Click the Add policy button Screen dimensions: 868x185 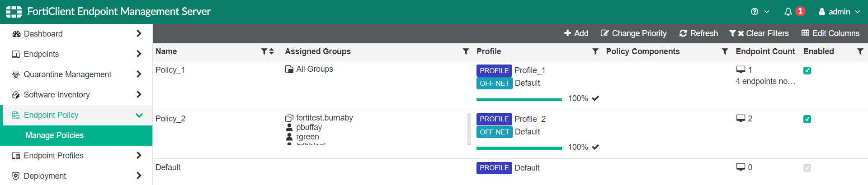click(x=576, y=33)
